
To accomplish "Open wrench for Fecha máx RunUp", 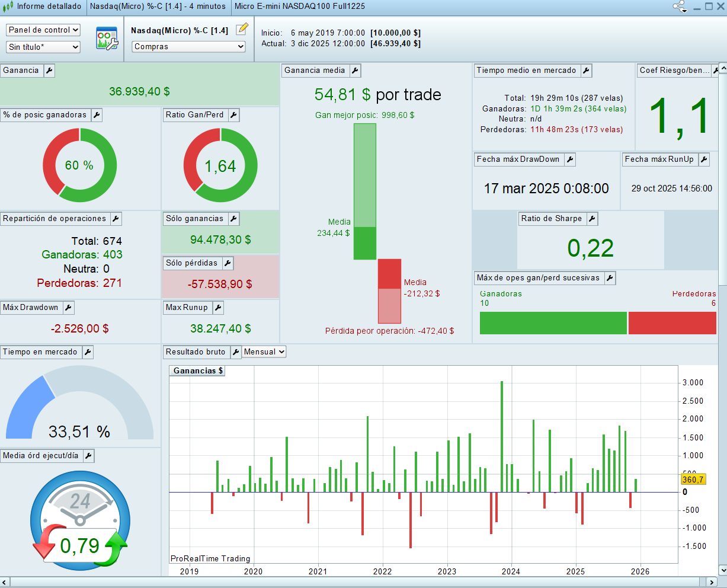I will pos(704,159).
